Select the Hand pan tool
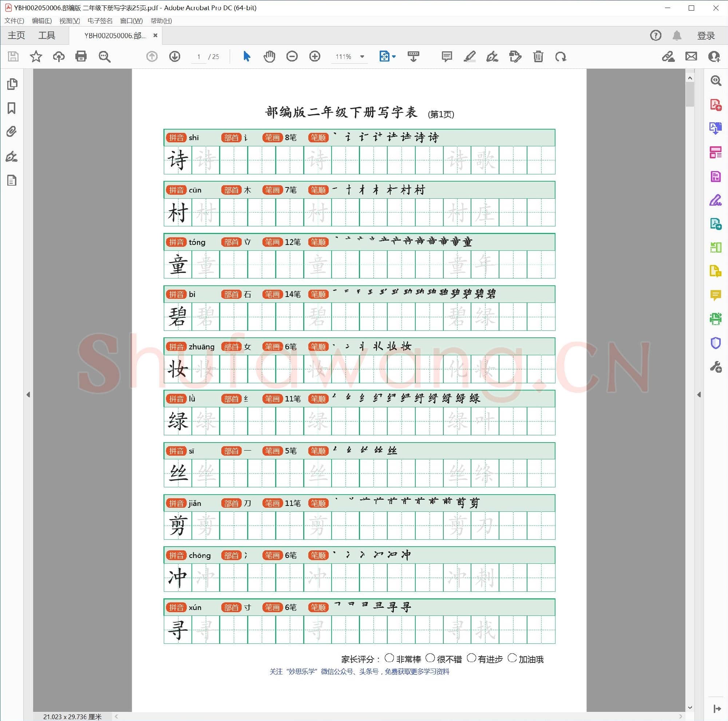This screenshot has height=721, width=728. tap(269, 56)
